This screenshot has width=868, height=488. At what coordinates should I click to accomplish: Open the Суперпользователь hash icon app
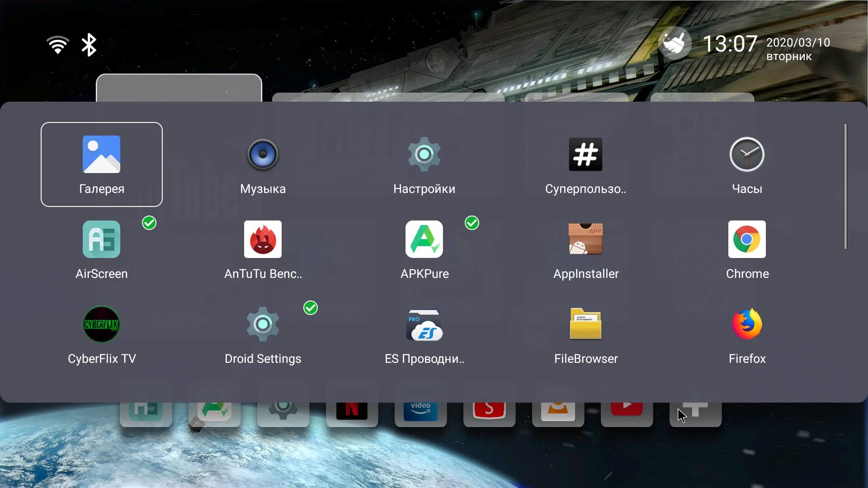coord(585,164)
